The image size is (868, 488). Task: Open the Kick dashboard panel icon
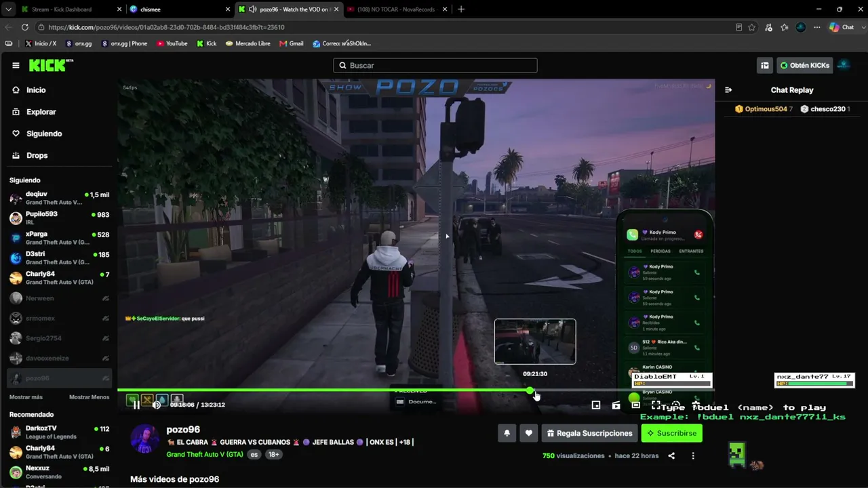pos(765,66)
